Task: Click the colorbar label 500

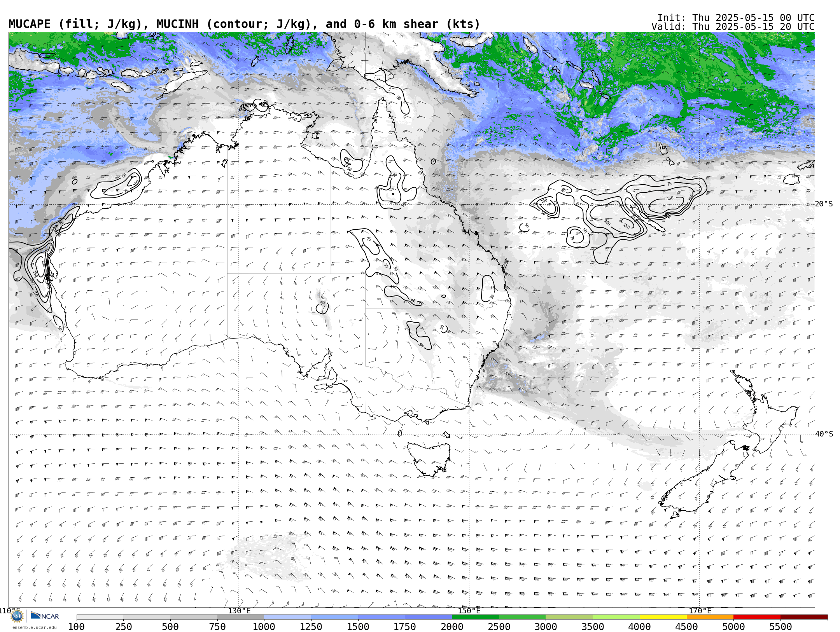Action: tap(170, 627)
